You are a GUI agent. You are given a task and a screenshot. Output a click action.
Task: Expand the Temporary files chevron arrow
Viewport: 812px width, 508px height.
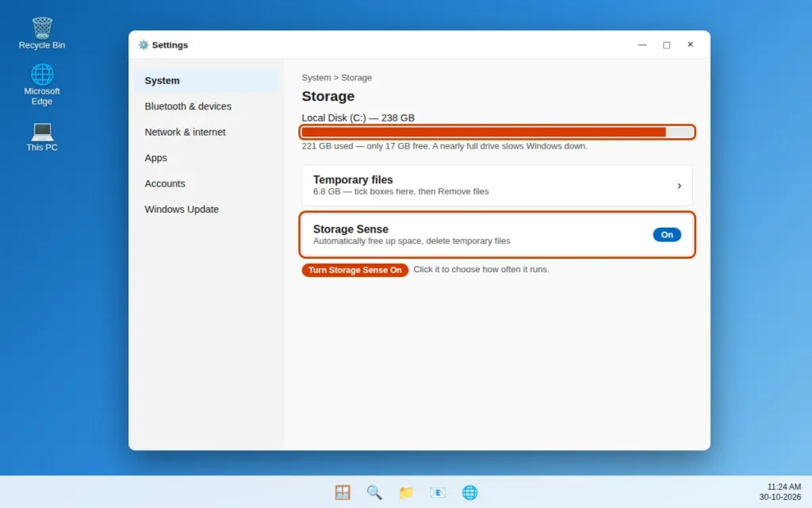[x=679, y=186]
